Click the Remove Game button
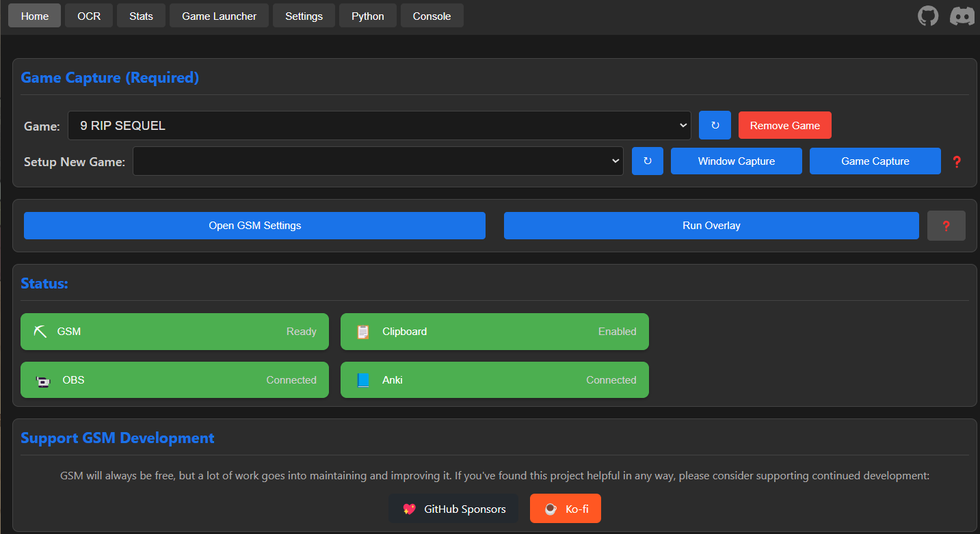 [x=785, y=125]
